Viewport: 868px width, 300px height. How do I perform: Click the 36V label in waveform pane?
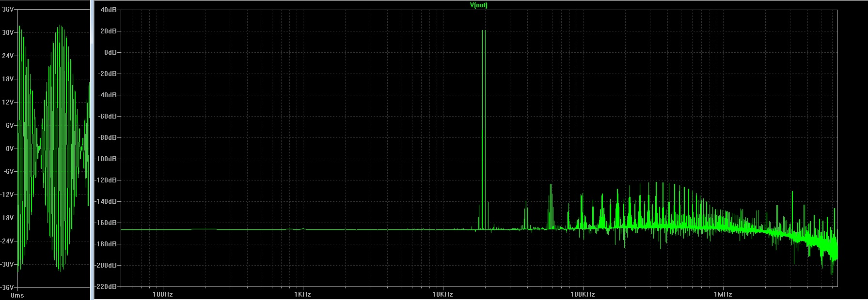tap(8, 10)
